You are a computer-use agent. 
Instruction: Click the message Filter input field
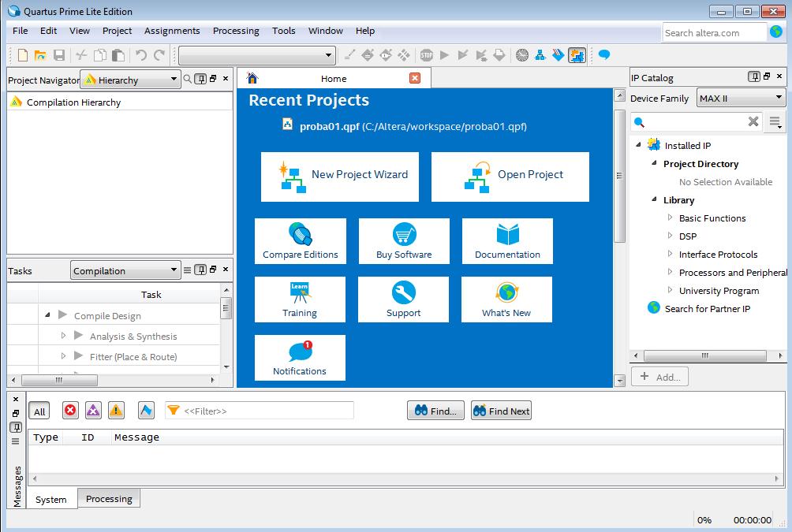click(260, 411)
